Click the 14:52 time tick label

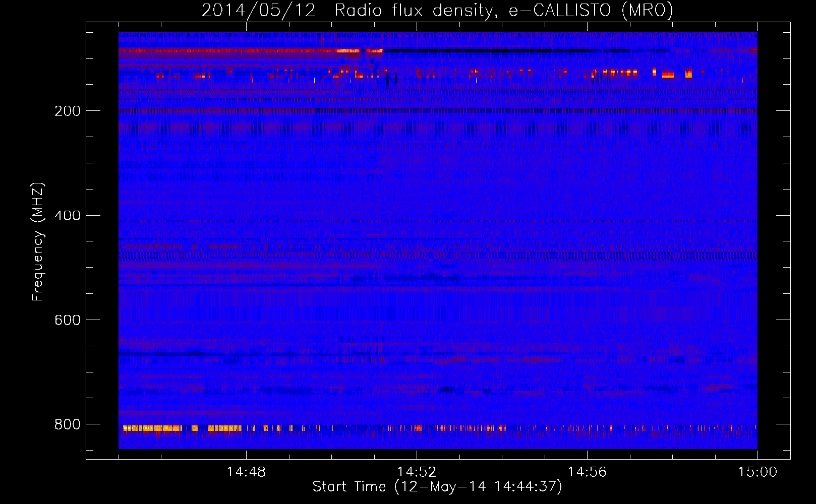tap(417, 472)
